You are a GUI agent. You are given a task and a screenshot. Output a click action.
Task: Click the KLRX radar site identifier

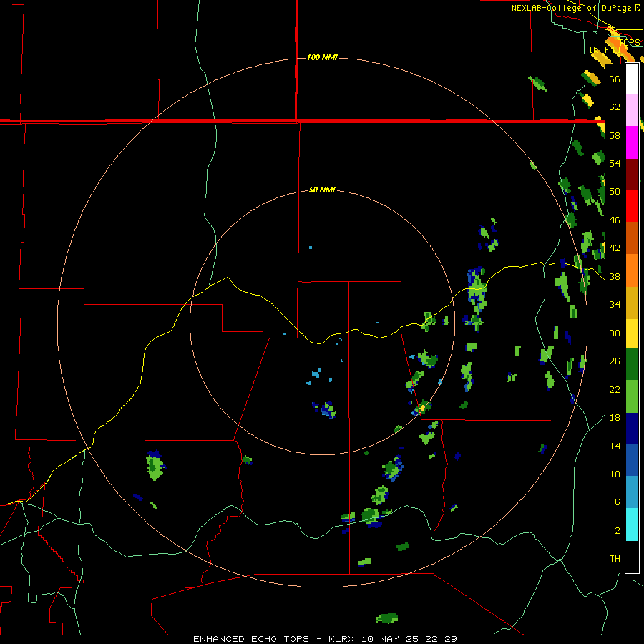pos(343,639)
